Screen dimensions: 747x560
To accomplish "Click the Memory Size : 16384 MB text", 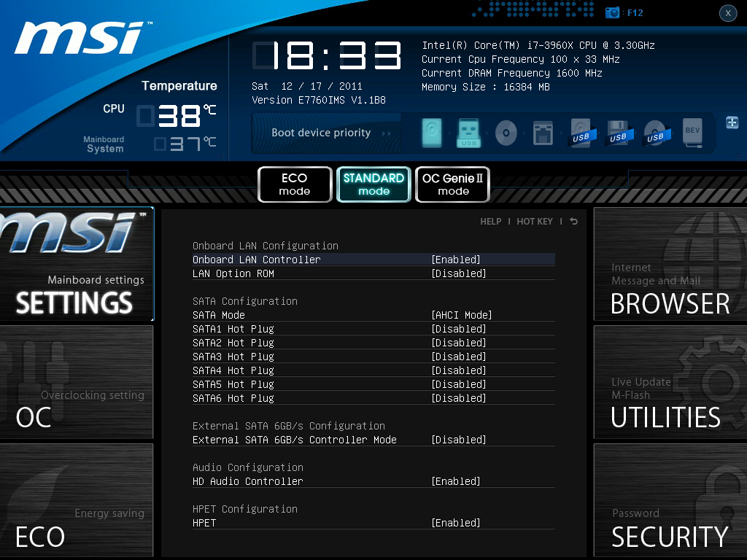I will pyautogui.click(x=485, y=87).
